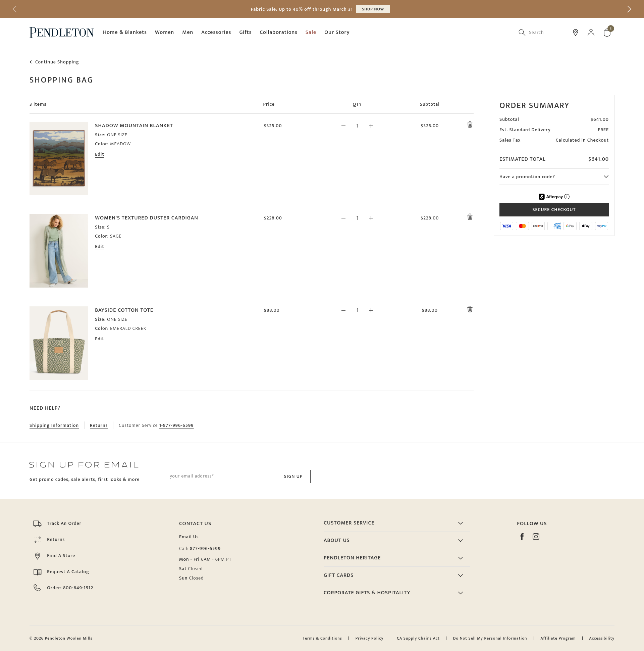Remove Bayside Cotton Tote using trash icon
Viewport: 644px width, 651px height.
470,309
